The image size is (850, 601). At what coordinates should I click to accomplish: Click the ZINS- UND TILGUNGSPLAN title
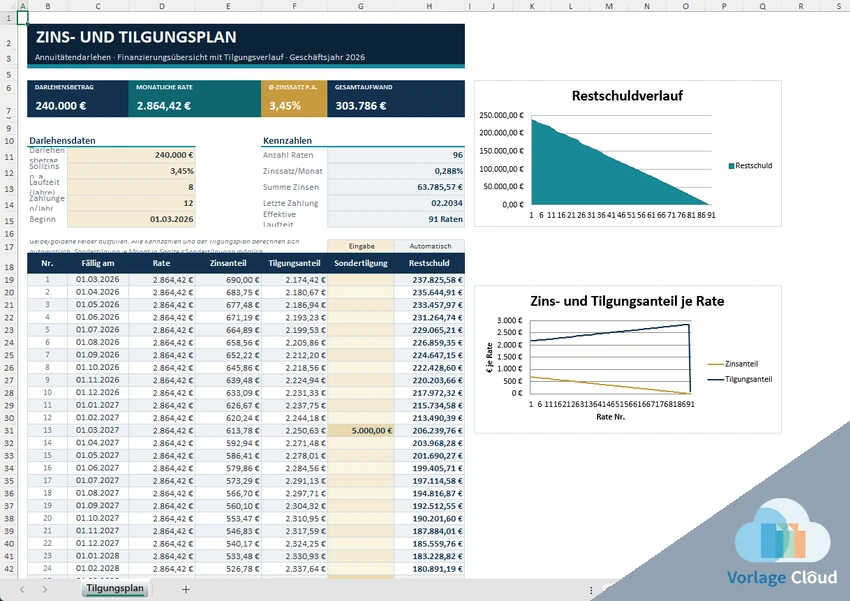[x=136, y=37]
